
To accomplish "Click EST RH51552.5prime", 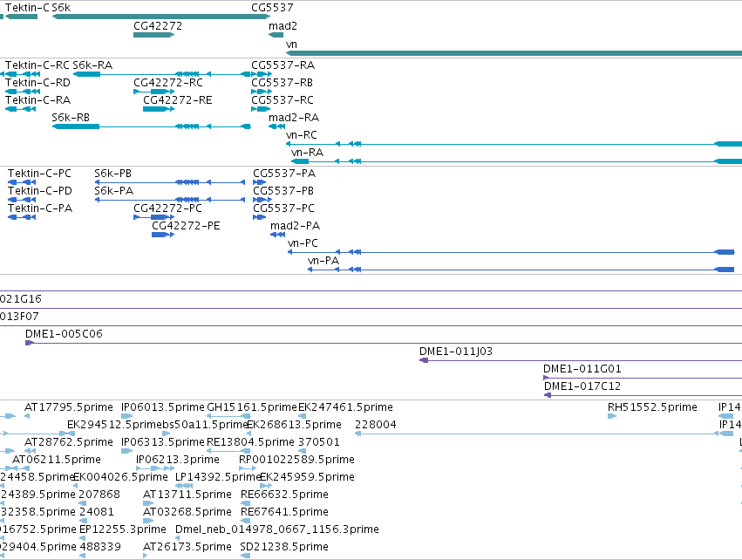I will [x=612, y=417].
